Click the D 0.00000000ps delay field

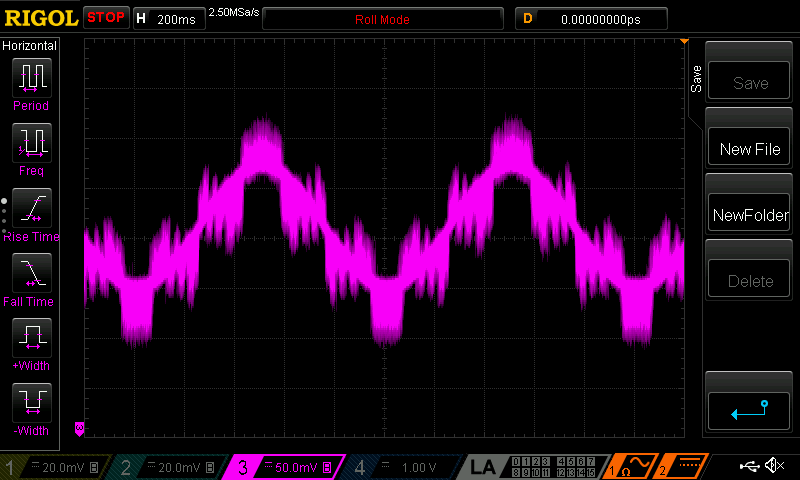point(591,19)
